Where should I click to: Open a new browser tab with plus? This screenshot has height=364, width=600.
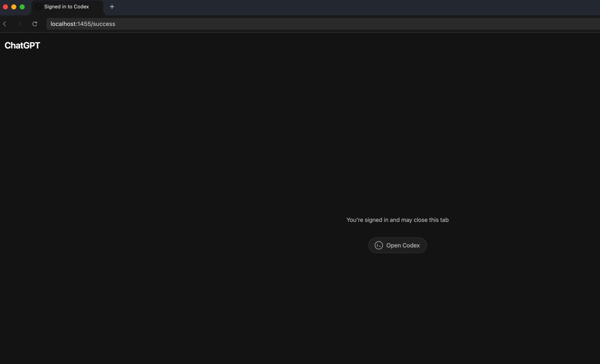(112, 7)
